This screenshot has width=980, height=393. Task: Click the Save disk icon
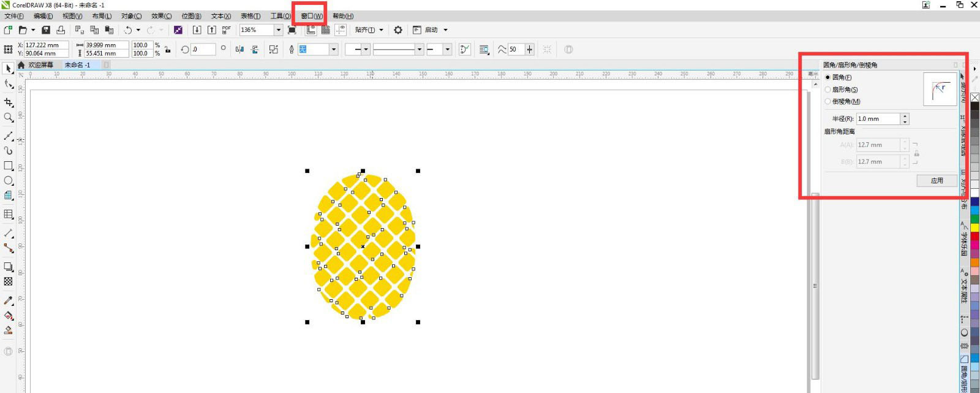coord(46,30)
